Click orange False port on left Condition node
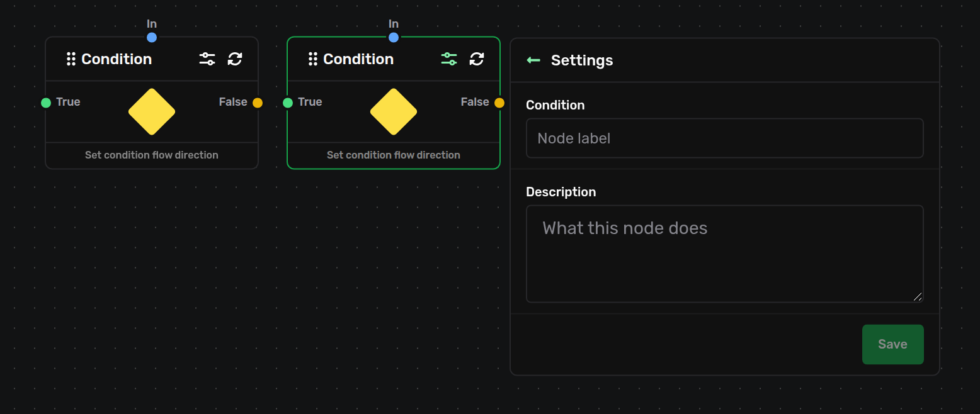Image resolution: width=980 pixels, height=414 pixels. click(258, 103)
